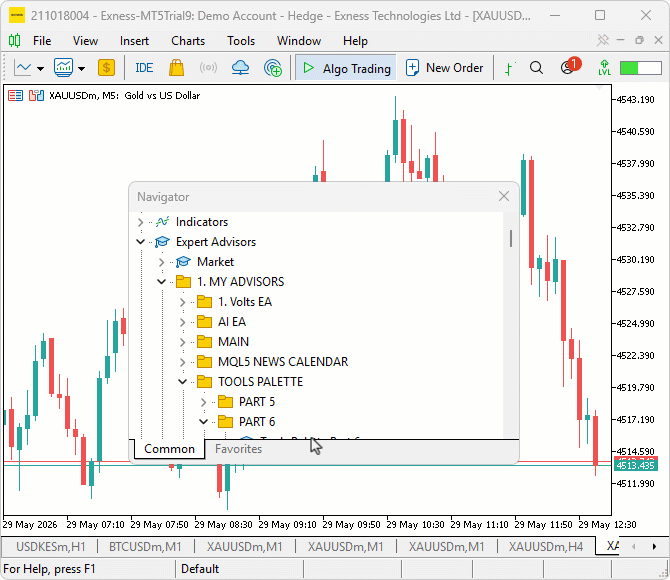The height and width of the screenshot is (580, 670).
Task: Select the AI EA folder
Action: (x=232, y=322)
